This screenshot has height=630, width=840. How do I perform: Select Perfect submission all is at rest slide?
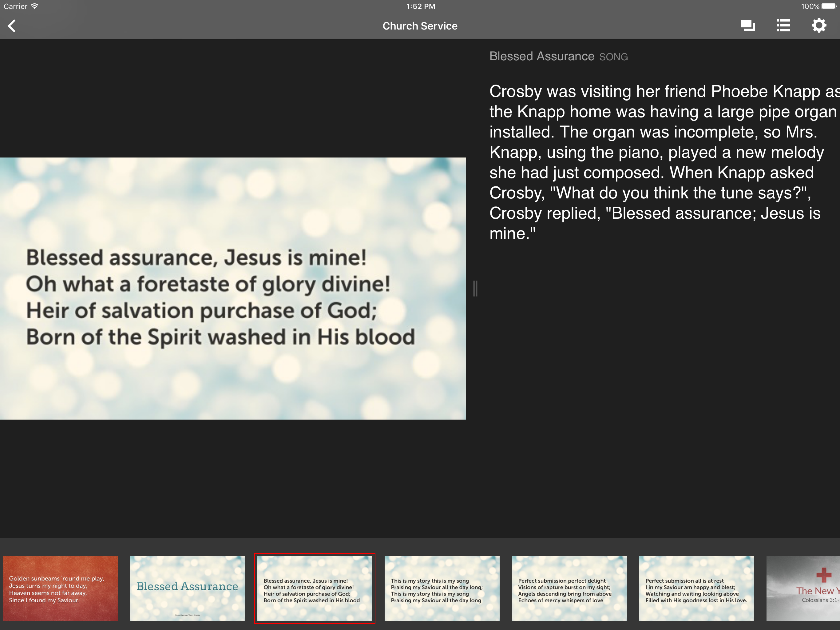point(696,588)
